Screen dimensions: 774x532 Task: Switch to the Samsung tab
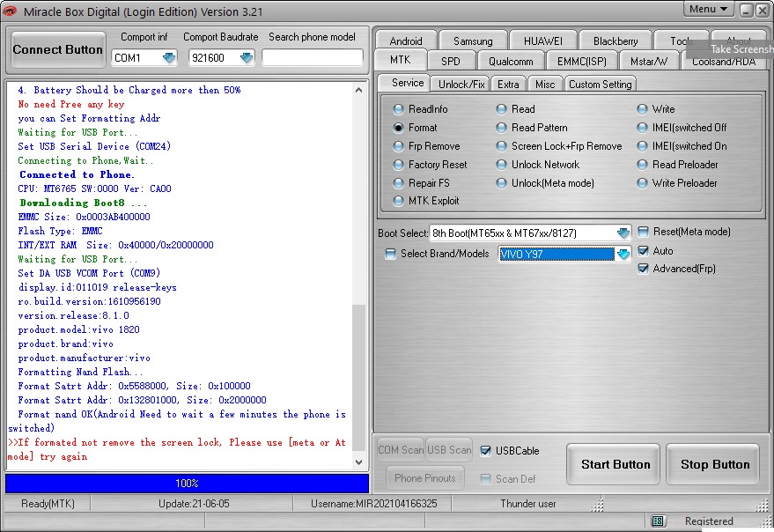(x=473, y=41)
